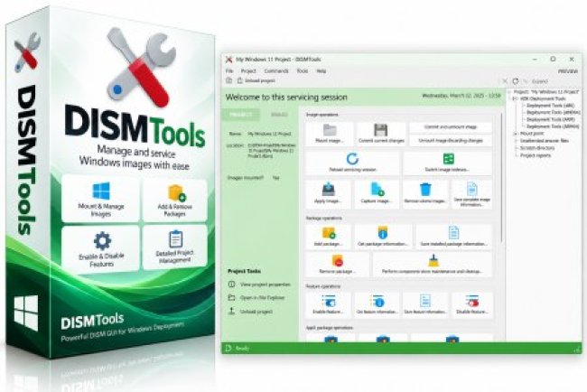Click the X icon above project tree

pyautogui.click(x=505, y=81)
